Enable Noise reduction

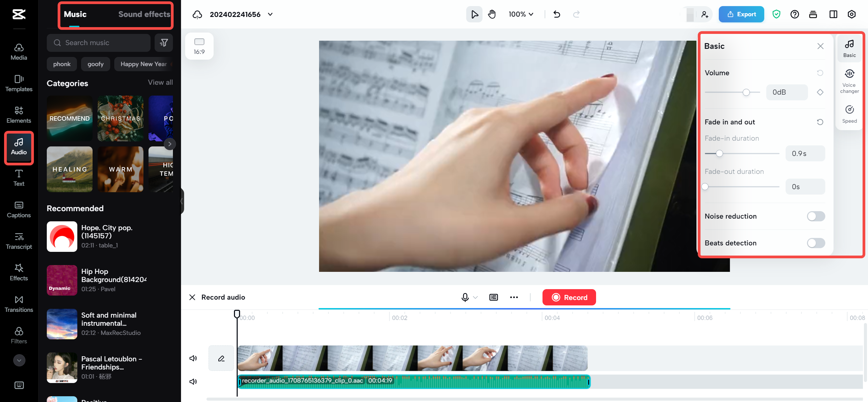pyautogui.click(x=816, y=216)
